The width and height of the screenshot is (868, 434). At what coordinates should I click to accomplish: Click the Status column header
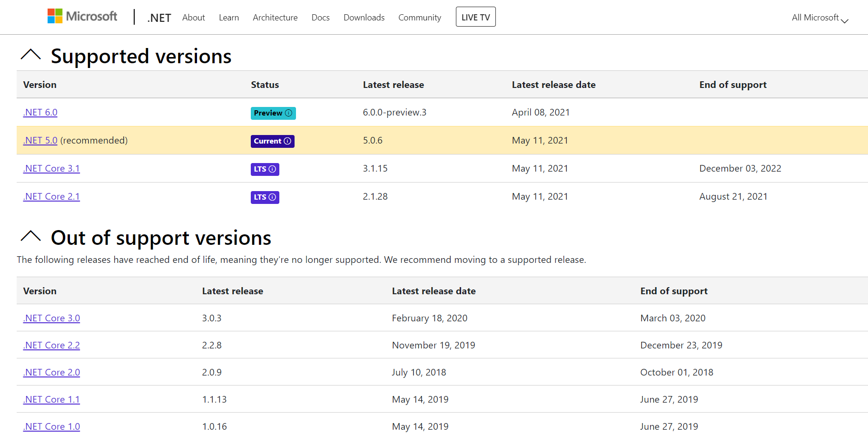(x=265, y=85)
